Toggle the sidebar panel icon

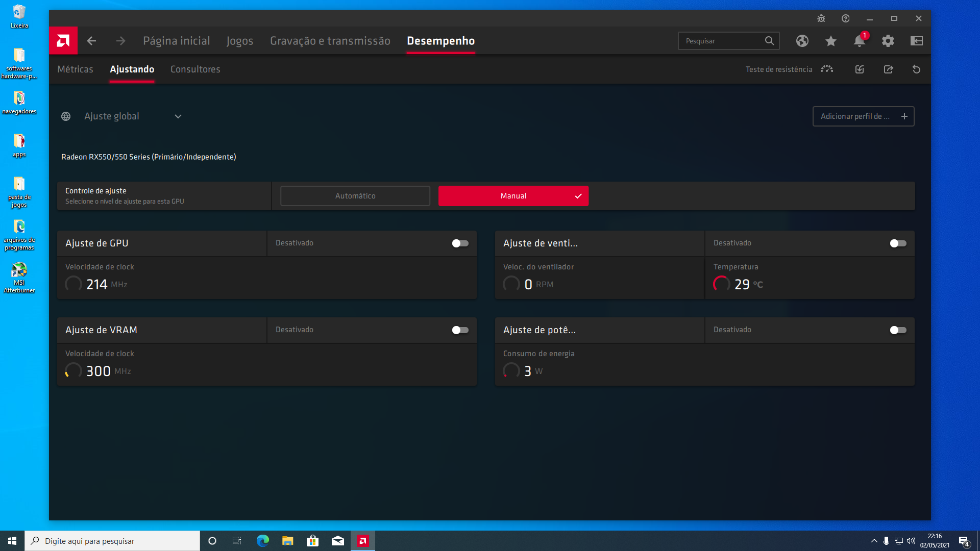[917, 41]
